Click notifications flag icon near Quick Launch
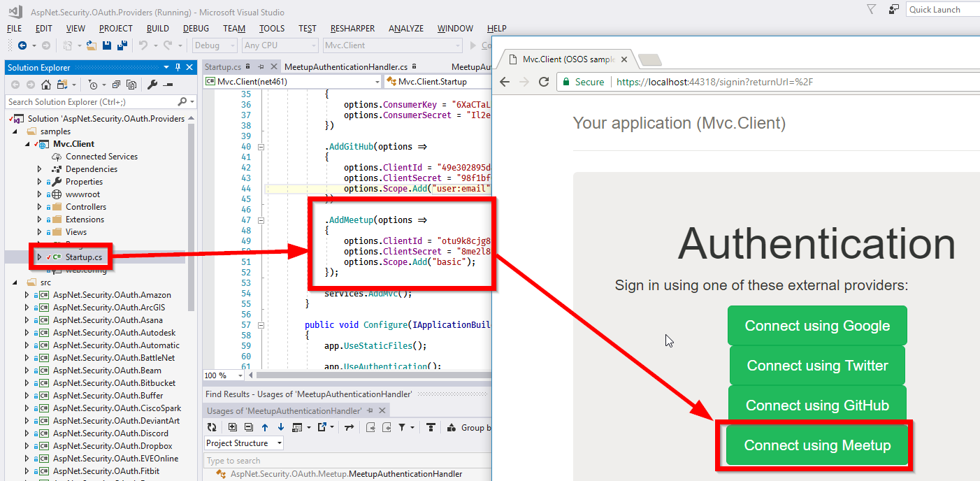The height and width of the screenshot is (481, 980). pos(871,9)
